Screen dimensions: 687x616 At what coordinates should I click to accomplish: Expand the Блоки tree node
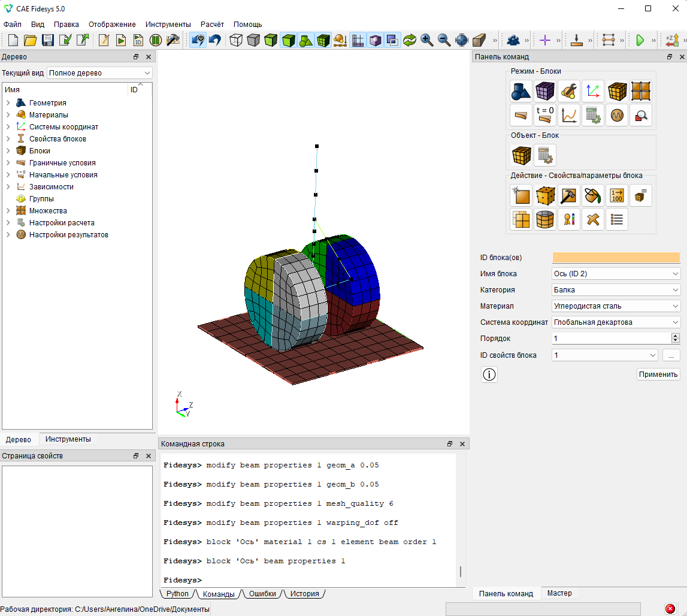(x=8, y=150)
